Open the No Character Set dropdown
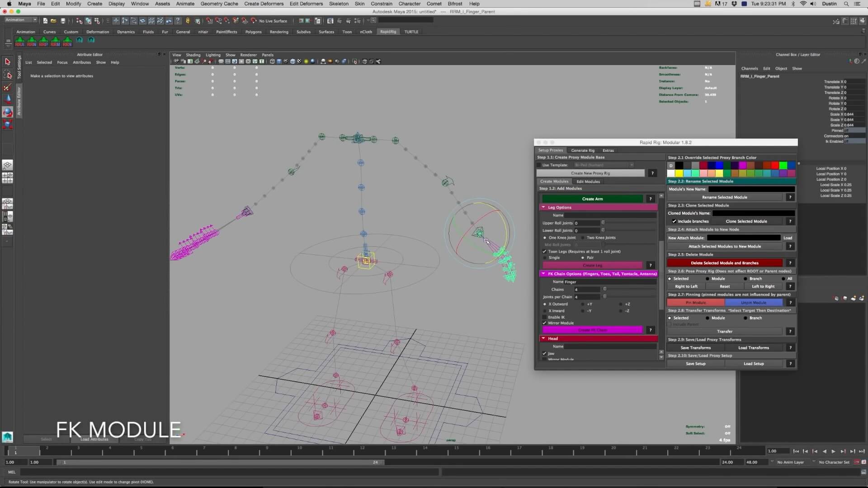This screenshot has height=488, width=868. [x=834, y=462]
